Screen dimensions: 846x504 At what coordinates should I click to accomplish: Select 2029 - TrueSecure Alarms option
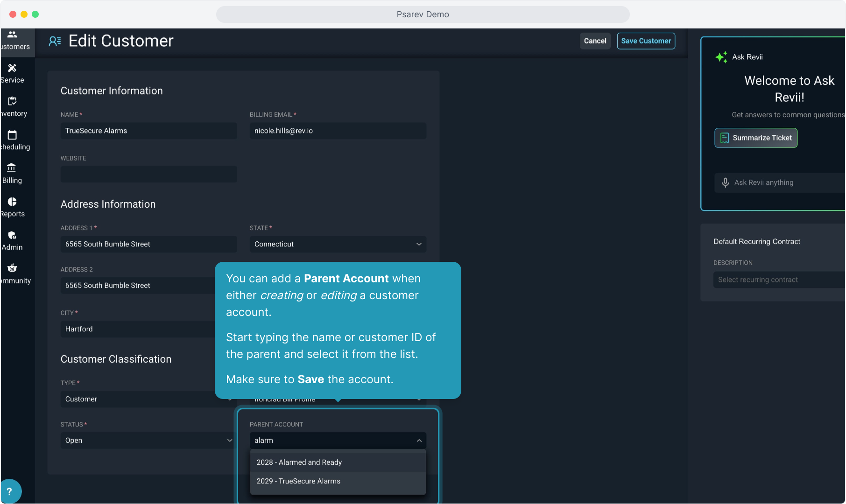tap(338, 481)
